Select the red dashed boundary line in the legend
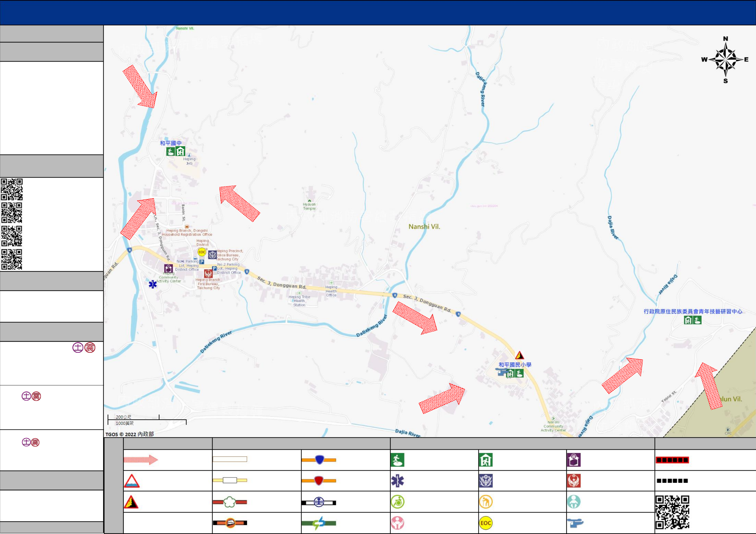 pos(672,460)
